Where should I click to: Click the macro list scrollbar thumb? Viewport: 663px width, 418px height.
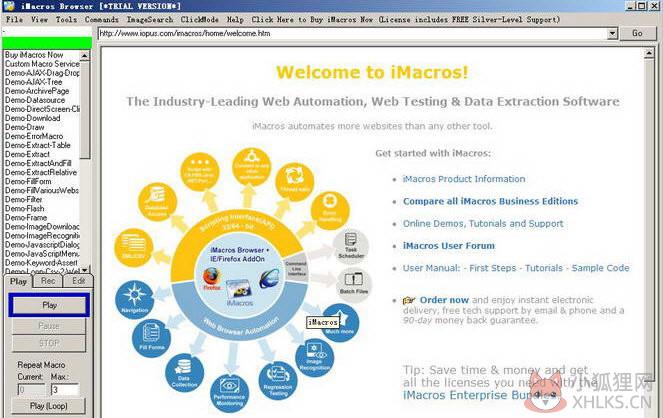[85, 110]
